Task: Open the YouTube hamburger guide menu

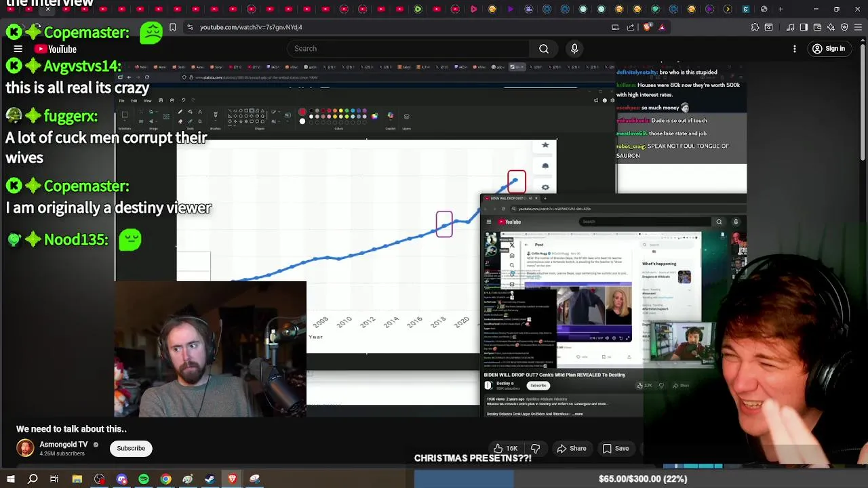Action: point(18,49)
